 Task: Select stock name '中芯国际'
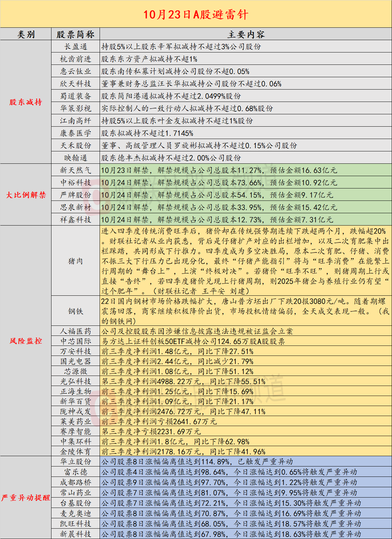(x=76, y=341)
